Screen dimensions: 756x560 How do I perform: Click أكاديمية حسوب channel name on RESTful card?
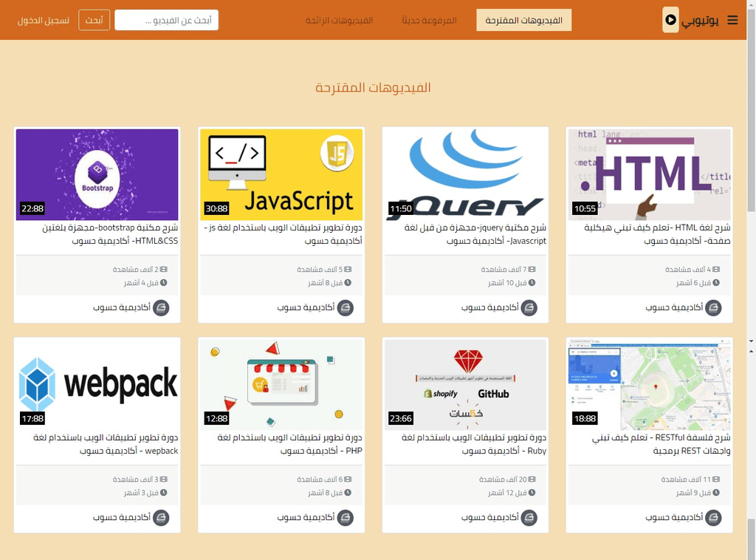[x=674, y=518]
